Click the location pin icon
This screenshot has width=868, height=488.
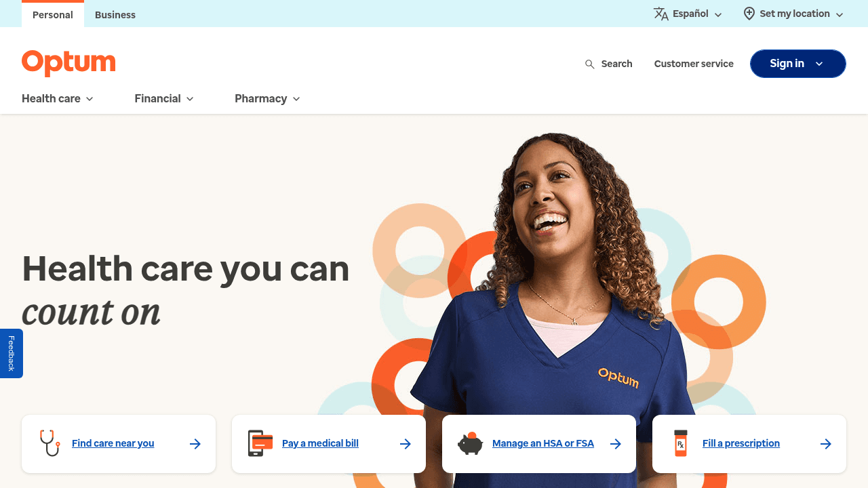(x=749, y=14)
